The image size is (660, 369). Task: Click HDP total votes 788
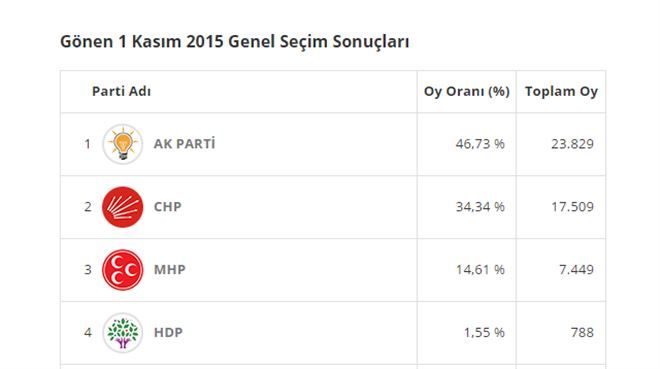coord(582,333)
